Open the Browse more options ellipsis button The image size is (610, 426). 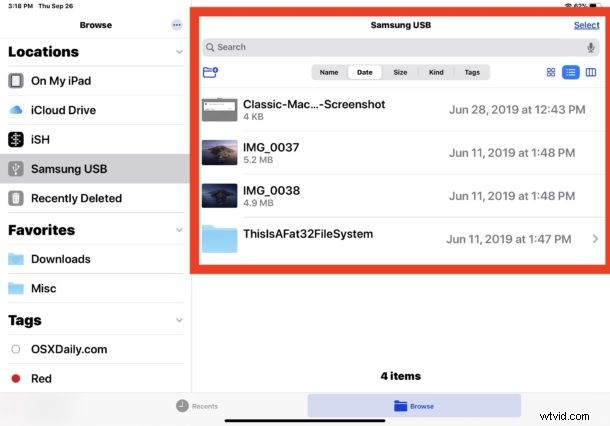coord(177,25)
